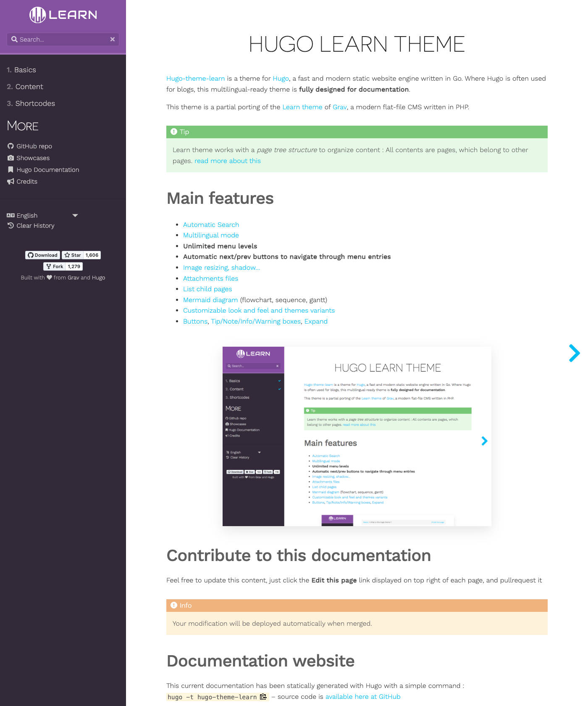Screen dimensions: 588x706
Task: Click the 'hugo -t hugo-theme-learn' code text
Action: click(x=212, y=697)
